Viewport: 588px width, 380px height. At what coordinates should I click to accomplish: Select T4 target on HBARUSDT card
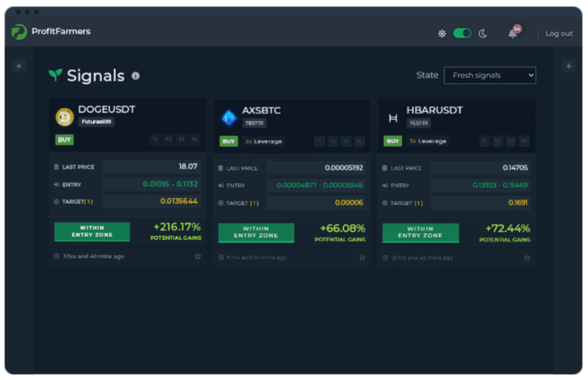point(524,141)
